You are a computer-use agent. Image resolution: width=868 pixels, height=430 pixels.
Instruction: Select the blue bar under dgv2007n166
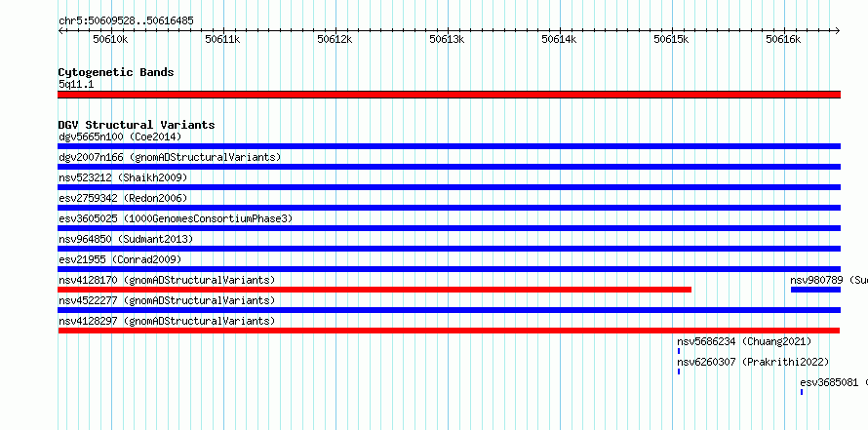pyautogui.click(x=449, y=167)
